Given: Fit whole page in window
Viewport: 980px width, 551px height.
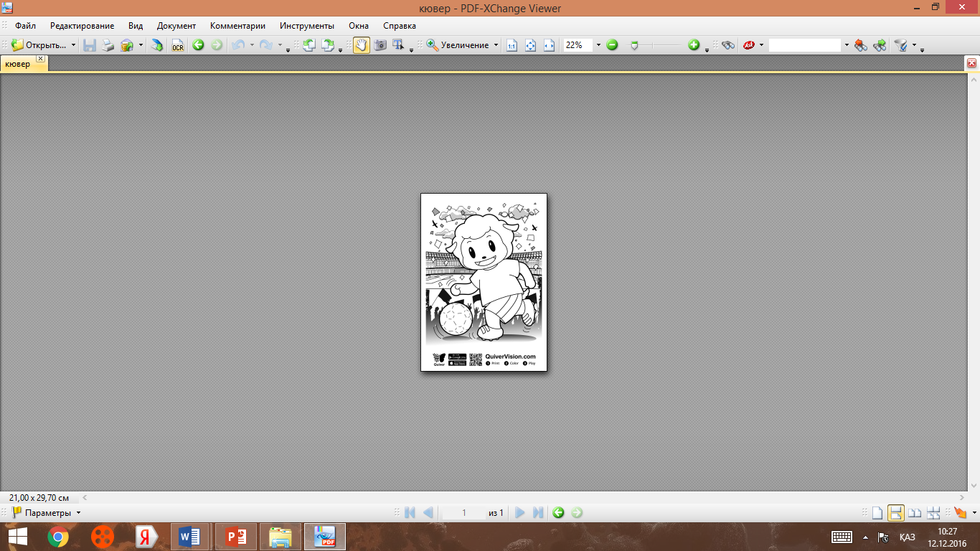Looking at the screenshot, I should (530, 45).
